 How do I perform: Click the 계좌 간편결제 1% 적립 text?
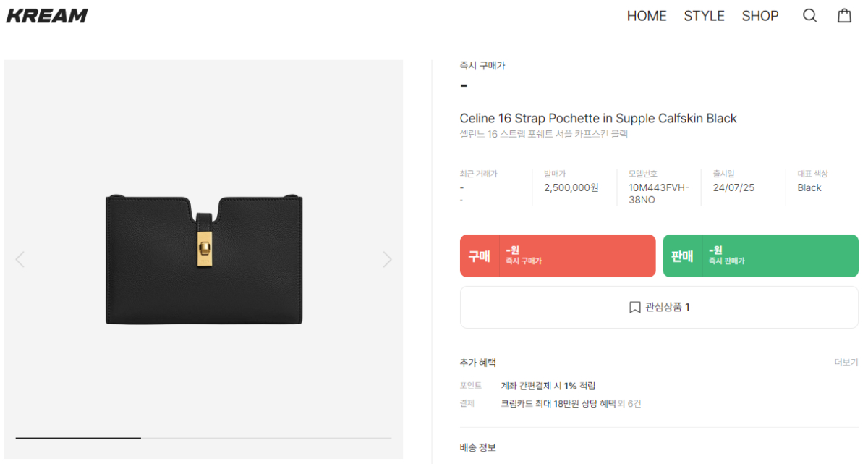click(x=548, y=386)
